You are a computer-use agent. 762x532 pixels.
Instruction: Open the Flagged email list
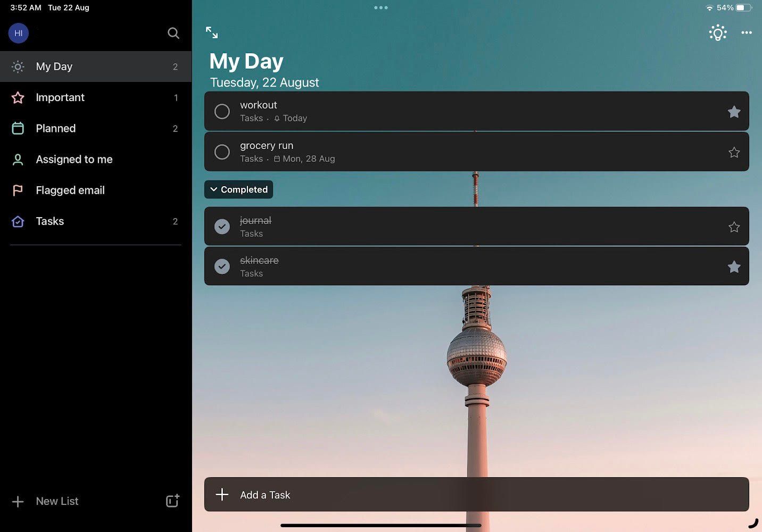(70, 190)
